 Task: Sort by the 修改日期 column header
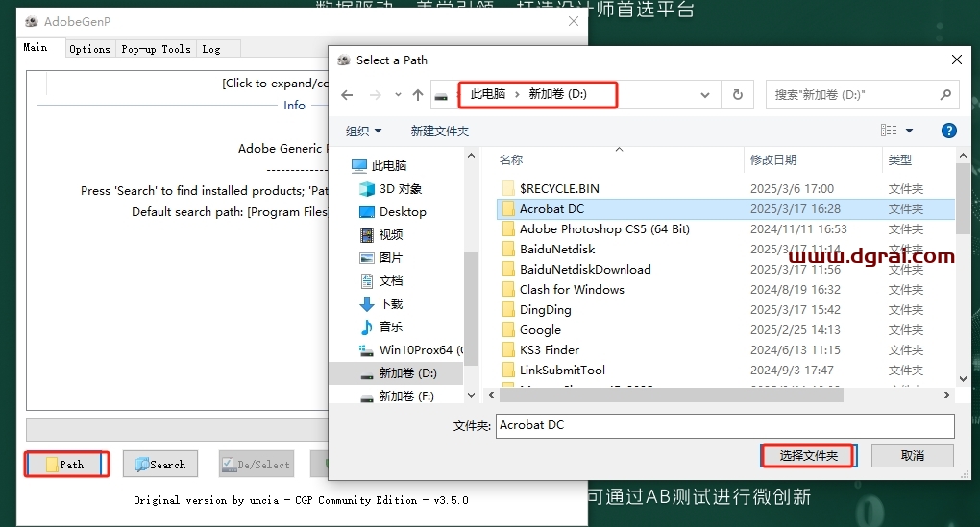773,160
